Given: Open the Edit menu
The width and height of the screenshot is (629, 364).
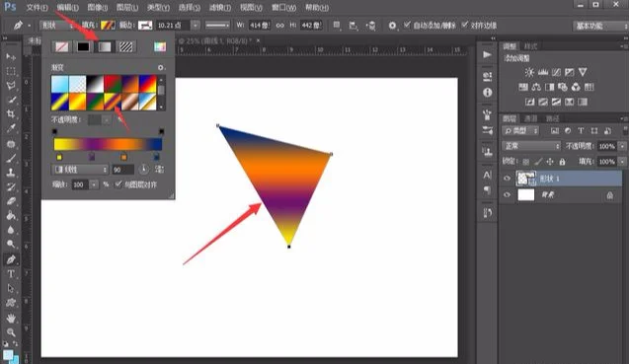Looking at the screenshot, I should coord(67,8).
